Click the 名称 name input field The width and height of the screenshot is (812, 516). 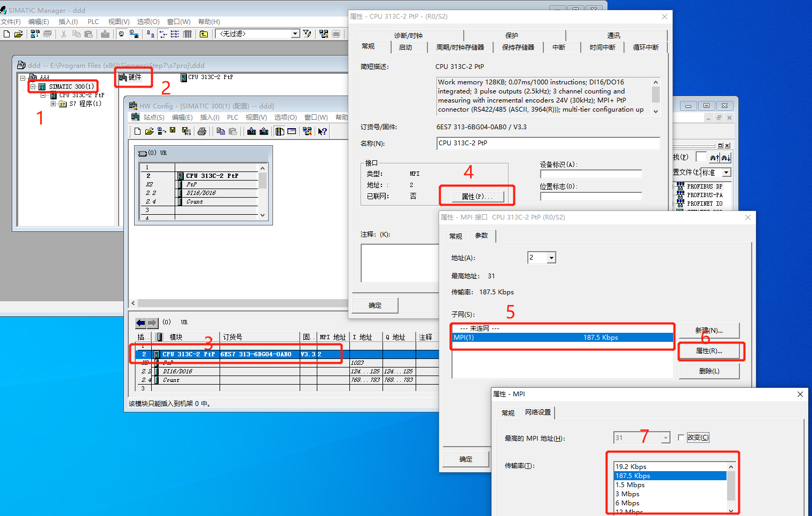click(x=548, y=143)
